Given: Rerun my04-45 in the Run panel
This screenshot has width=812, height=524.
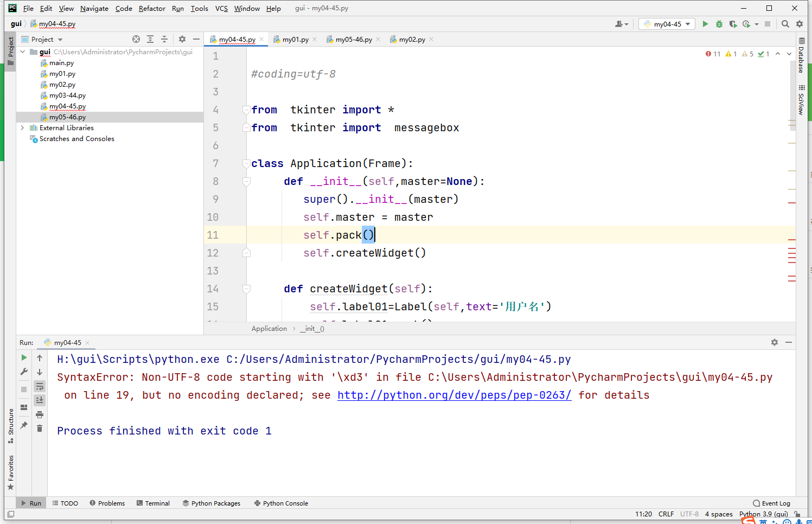Looking at the screenshot, I should [x=24, y=357].
